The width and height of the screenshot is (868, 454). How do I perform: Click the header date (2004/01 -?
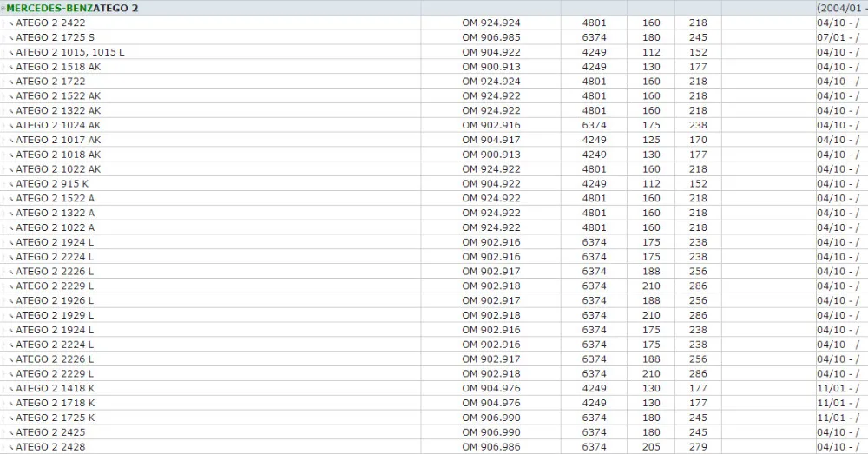841,9
